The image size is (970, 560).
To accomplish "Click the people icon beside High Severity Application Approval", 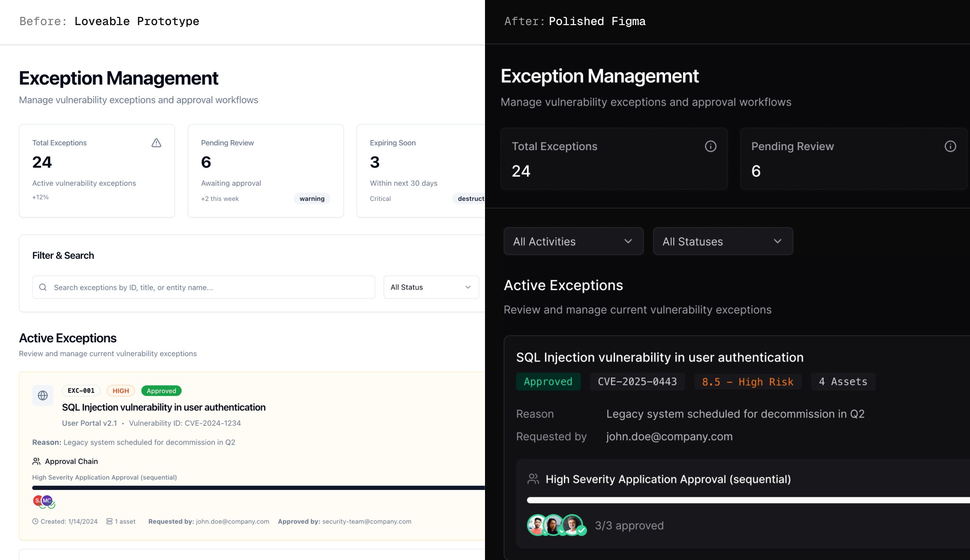I will pyautogui.click(x=533, y=479).
